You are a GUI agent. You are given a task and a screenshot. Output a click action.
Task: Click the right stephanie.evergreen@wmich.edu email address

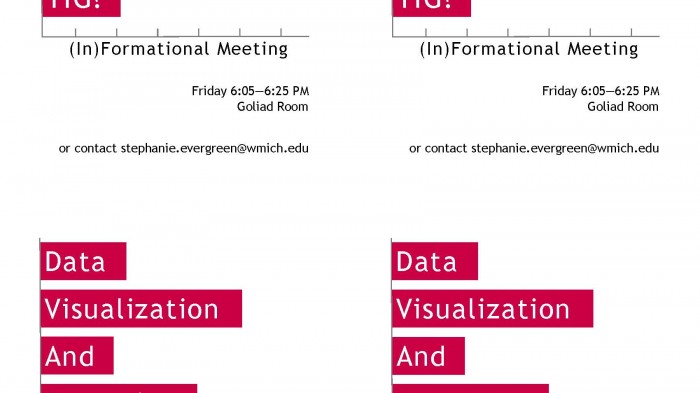(x=565, y=148)
